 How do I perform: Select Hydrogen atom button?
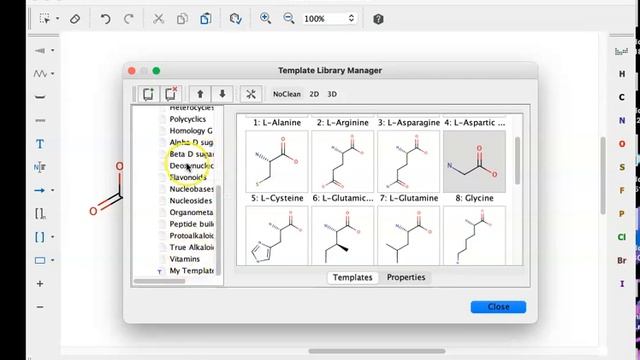click(622, 74)
